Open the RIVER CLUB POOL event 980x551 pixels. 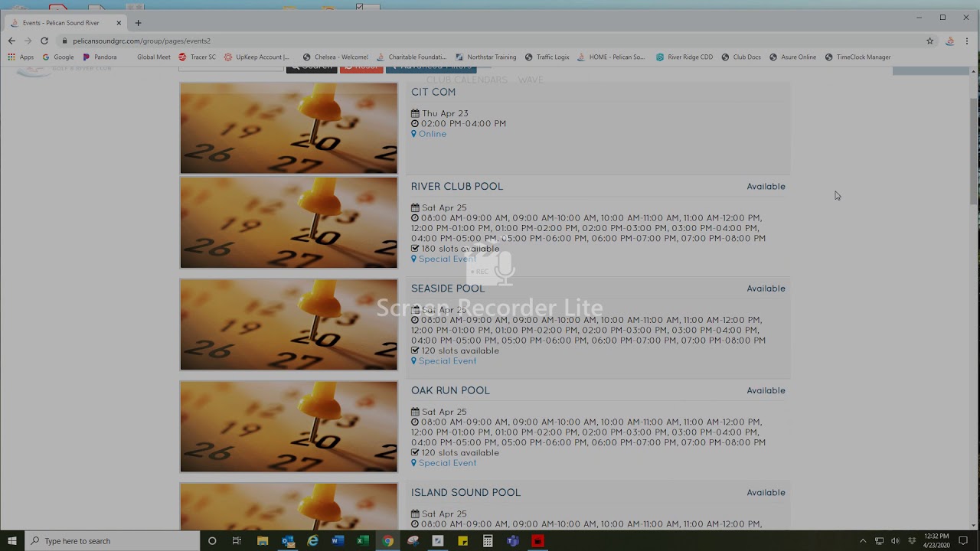pyautogui.click(x=457, y=187)
